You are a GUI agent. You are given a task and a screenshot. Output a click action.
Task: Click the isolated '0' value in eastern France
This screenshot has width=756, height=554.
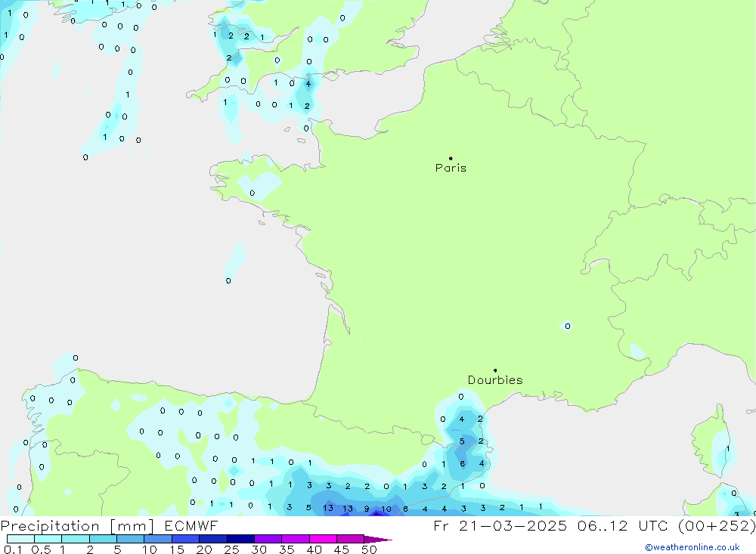click(568, 326)
